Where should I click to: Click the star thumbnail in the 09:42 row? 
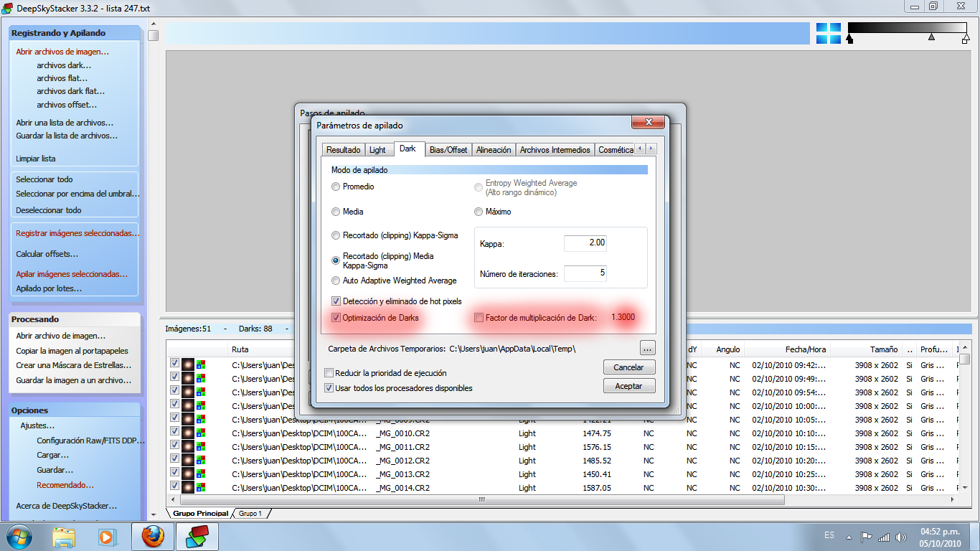pyautogui.click(x=189, y=364)
